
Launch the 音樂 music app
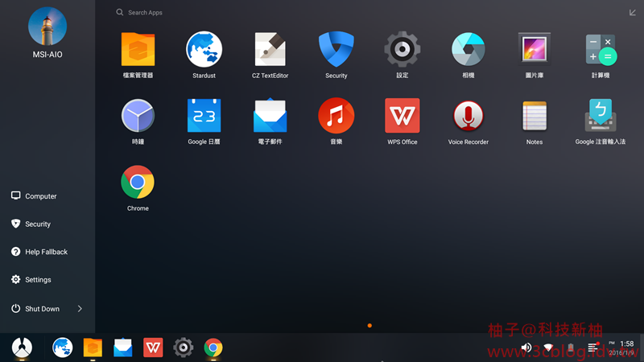tap(336, 116)
